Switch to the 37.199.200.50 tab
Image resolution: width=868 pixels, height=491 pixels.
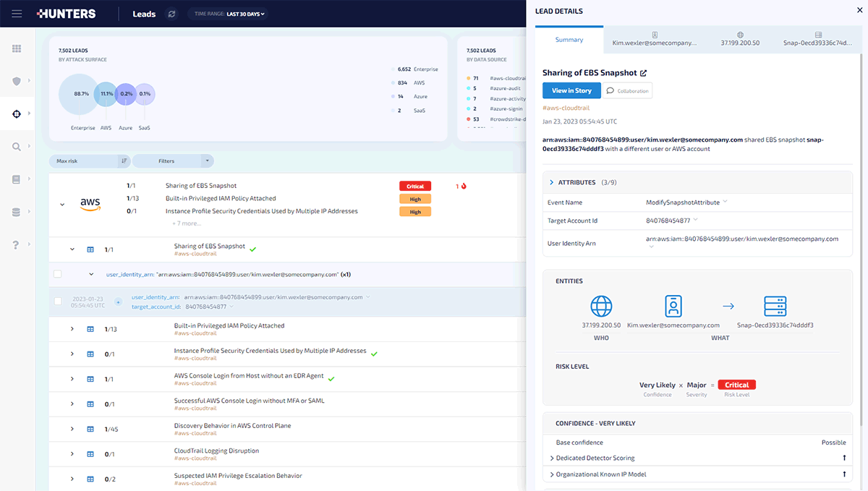tap(740, 39)
